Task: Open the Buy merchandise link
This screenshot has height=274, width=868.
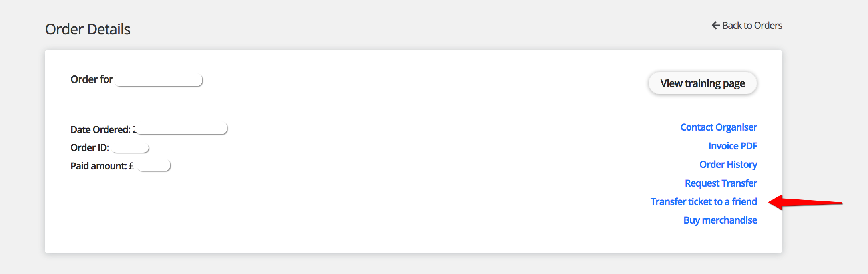Action: pyautogui.click(x=720, y=220)
